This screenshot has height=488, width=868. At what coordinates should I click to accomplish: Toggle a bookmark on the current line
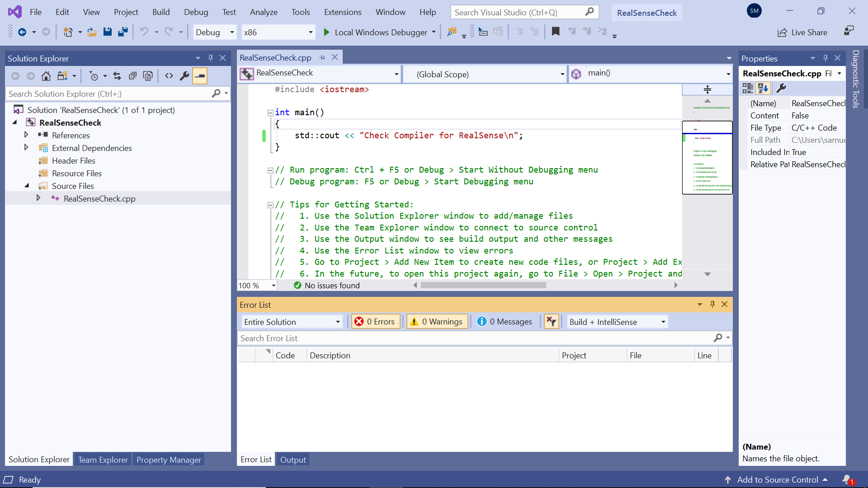pyautogui.click(x=556, y=32)
